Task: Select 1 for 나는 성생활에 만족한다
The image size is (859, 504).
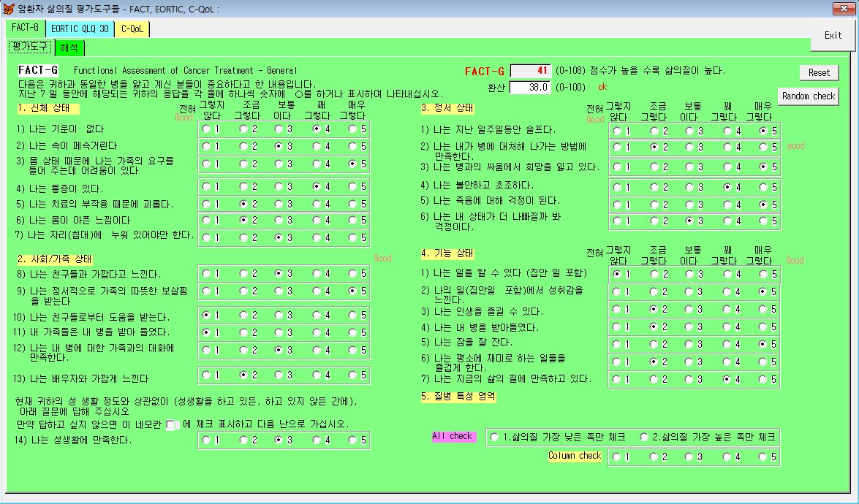Action: (x=207, y=440)
